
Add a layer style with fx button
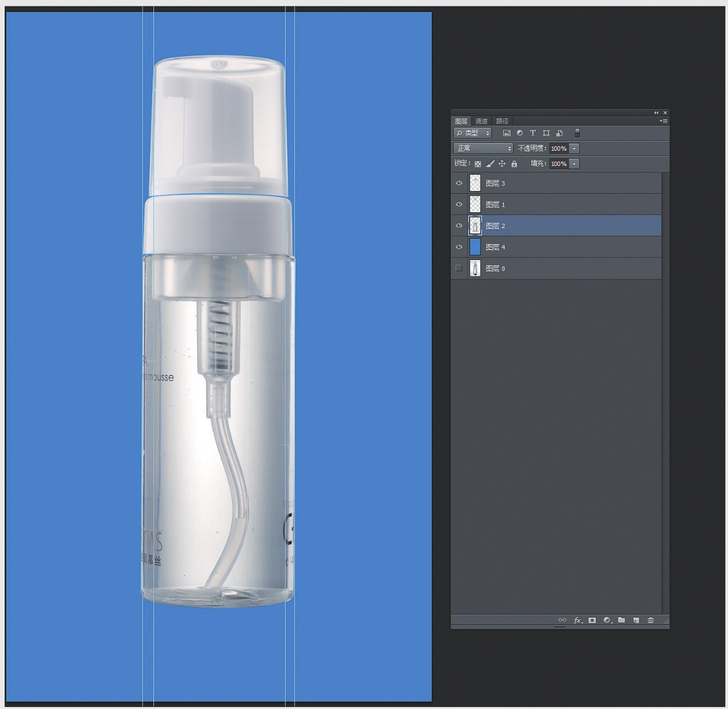pos(577,620)
